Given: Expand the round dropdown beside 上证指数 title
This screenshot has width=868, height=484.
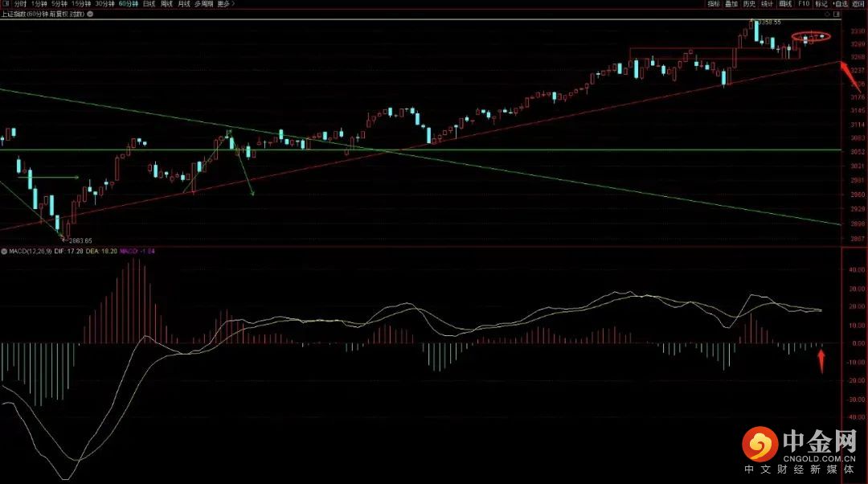Looking at the screenshot, I should coord(90,14).
